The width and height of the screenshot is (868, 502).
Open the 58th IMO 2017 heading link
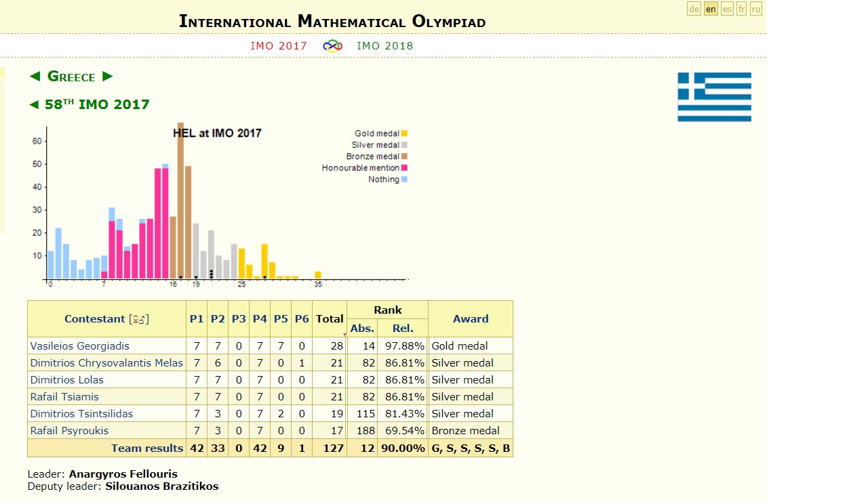click(x=97, y=104)
